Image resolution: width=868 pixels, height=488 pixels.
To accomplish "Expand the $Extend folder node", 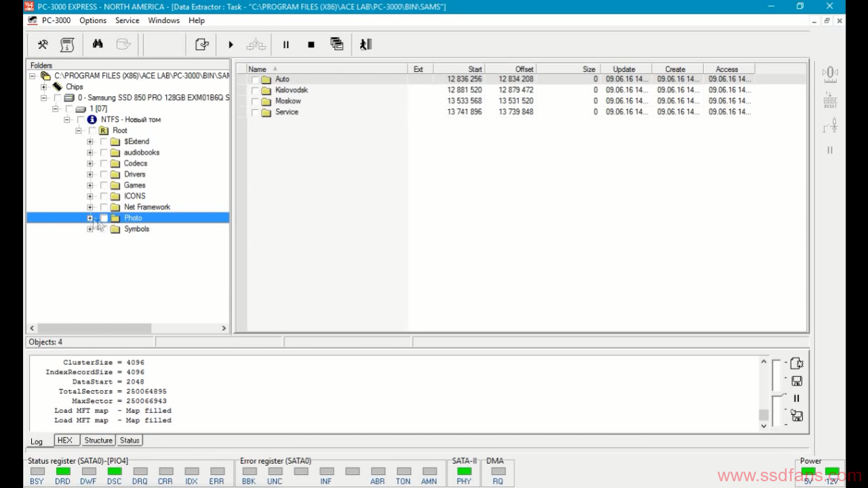I will (x=90, y=142).
